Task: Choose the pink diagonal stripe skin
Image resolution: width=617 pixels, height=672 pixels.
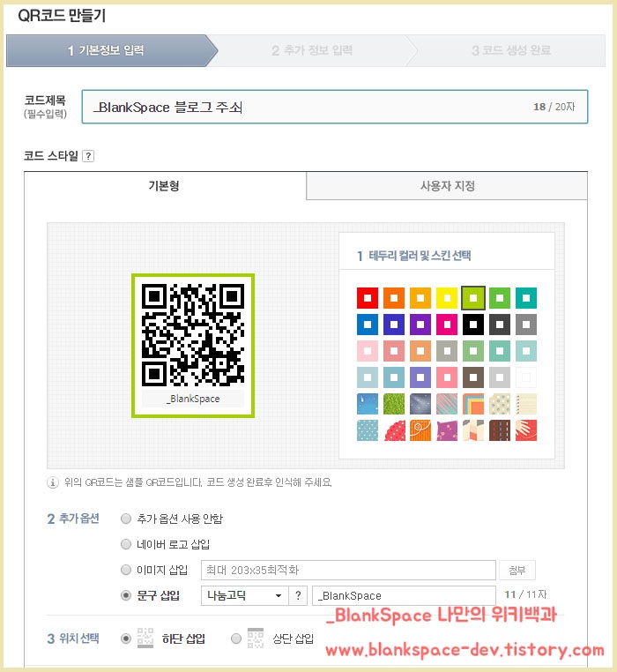Action: [447, 404]
